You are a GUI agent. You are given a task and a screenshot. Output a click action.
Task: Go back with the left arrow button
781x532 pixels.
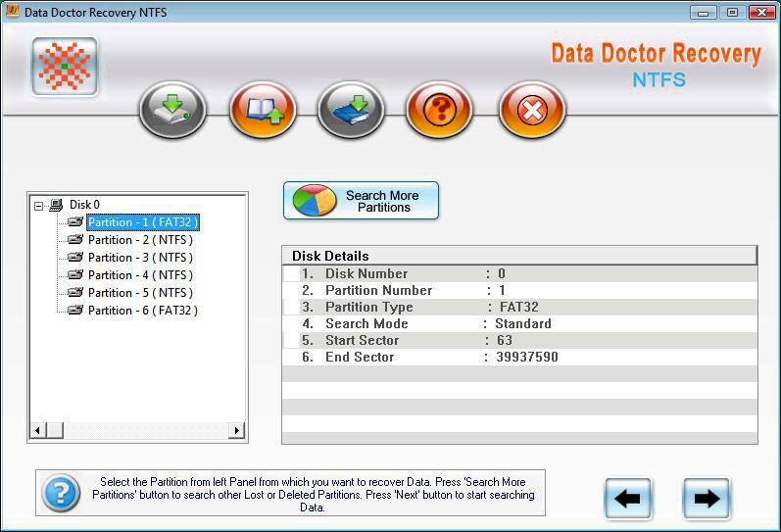tap(628, 499)
